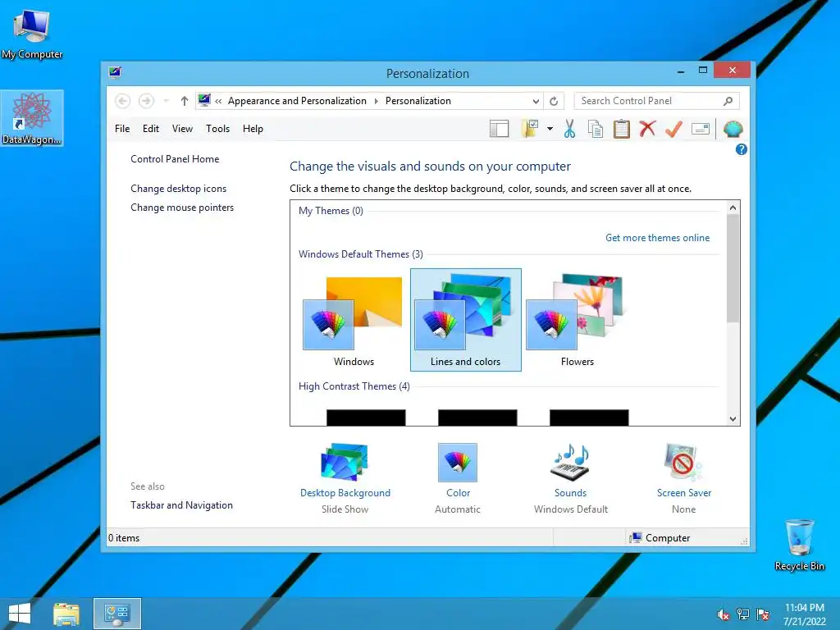Select the DataWagon desktop shortcut
This screenshot has width=840, height=630.
point(32,118)
